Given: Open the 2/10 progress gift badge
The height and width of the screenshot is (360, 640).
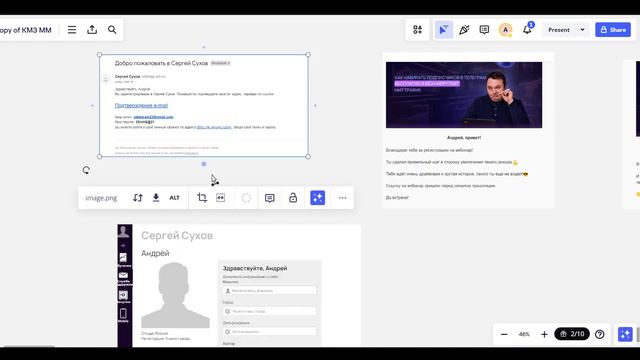Looking at the screenshot, I should (572, 334).
